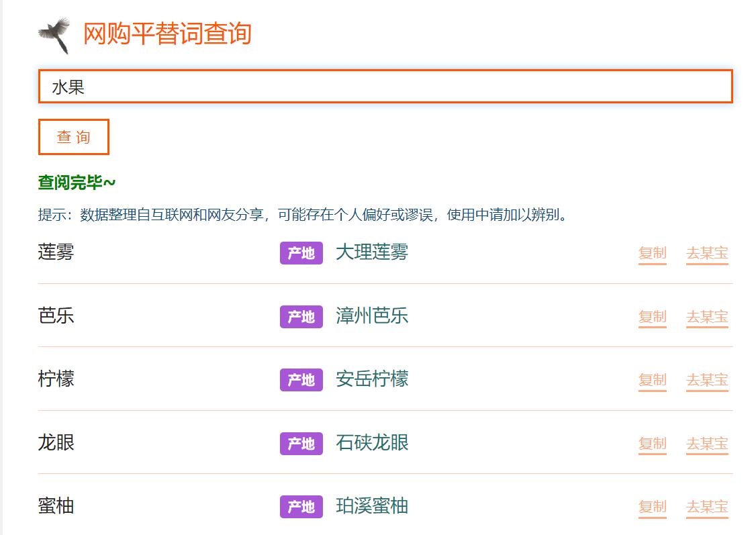Click the 产地 tag beside 珀溪蜜柚
Viewport: 756px width, 535px height.
pyautogui.click(x=301, y=507)
